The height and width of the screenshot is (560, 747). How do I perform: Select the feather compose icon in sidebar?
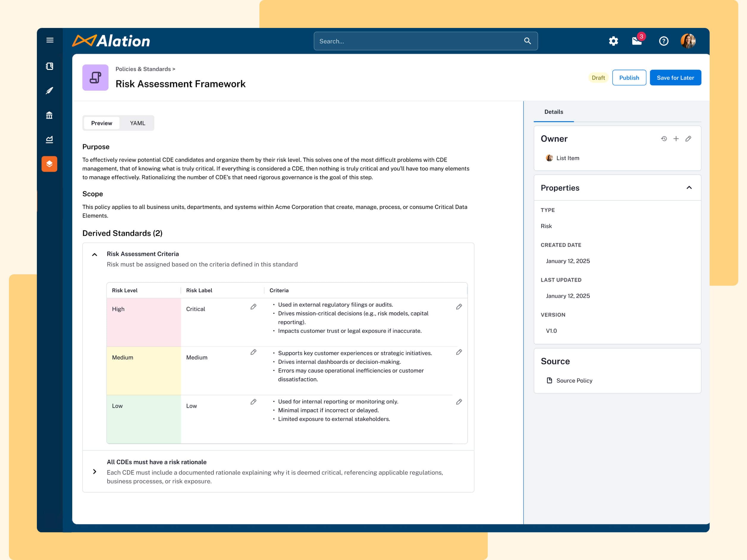pyautogui.click(x=49, y=91)
